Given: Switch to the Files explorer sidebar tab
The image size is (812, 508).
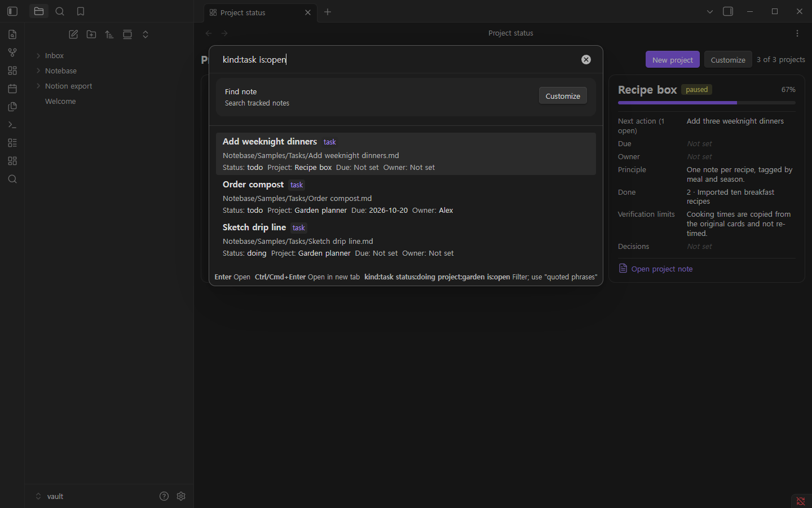Looking at the screenshot, I should [x=39, y=11].
